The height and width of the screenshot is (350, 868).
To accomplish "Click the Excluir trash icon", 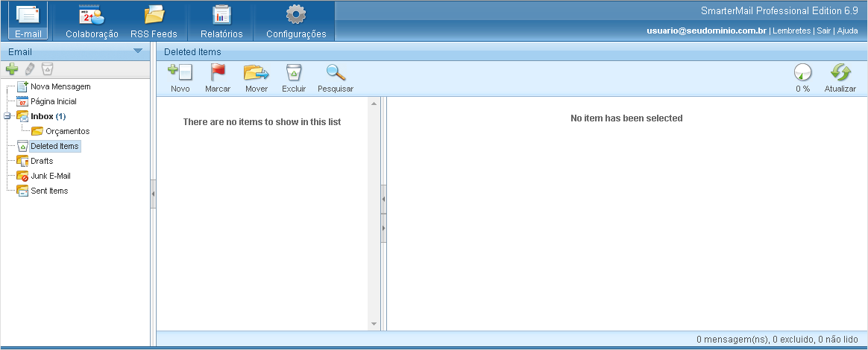I will click(x=294, y=73).
